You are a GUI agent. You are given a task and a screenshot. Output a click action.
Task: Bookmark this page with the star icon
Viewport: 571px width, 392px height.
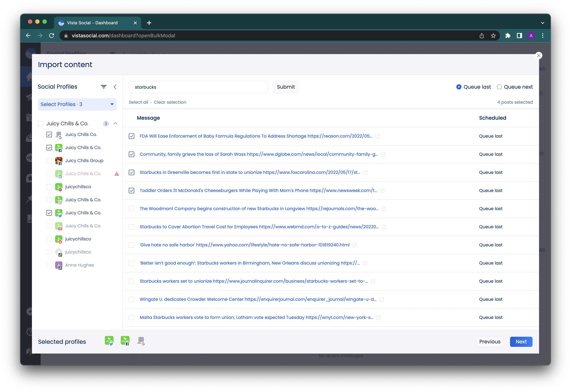(x=493, y=36)
